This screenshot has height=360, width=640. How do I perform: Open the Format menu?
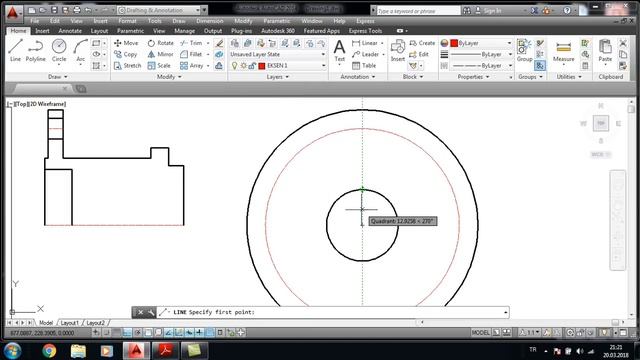pos(127,21)
